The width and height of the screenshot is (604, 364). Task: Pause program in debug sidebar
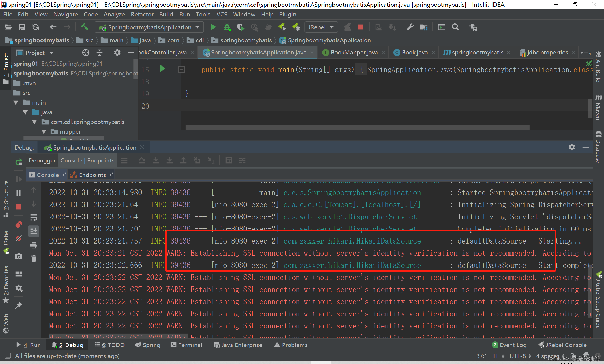tap(19, 193)
